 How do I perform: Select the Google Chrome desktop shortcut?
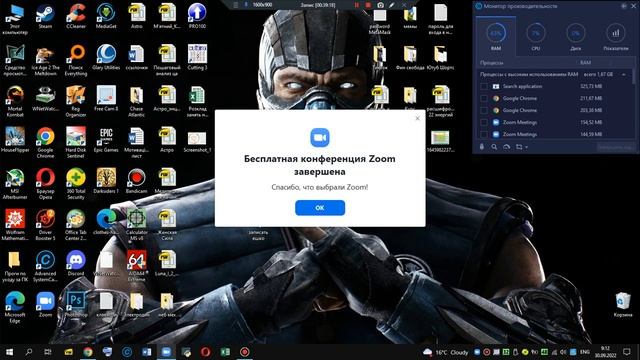[45, 142]
